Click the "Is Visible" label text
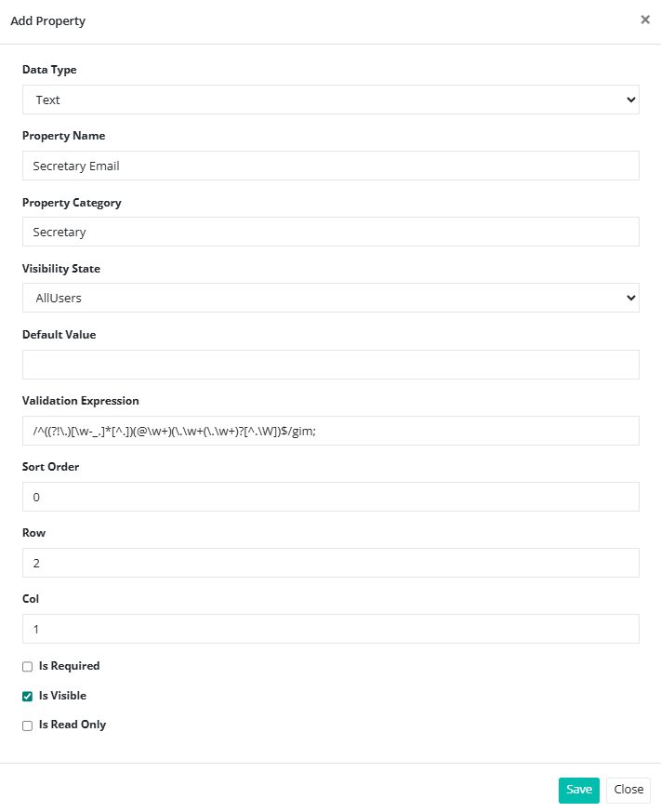The image size is (661, 812). [x=62, y=696]
